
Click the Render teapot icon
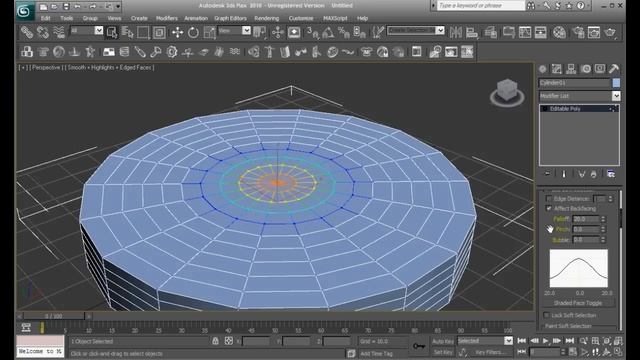coord(610,32)
